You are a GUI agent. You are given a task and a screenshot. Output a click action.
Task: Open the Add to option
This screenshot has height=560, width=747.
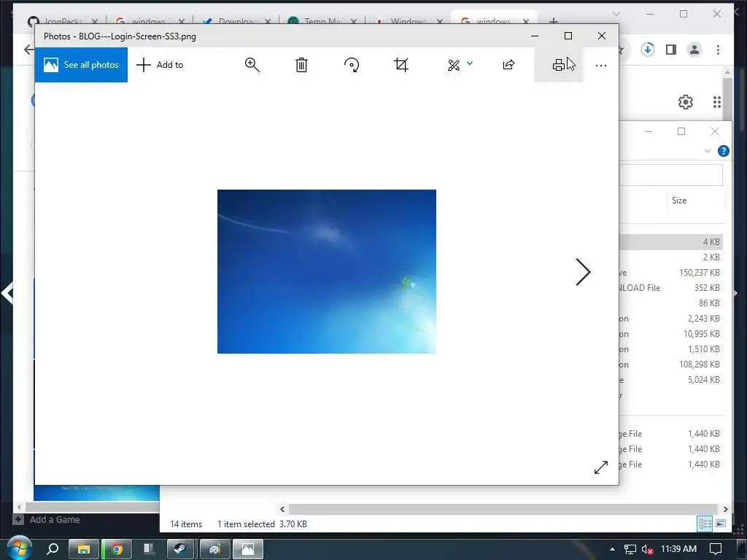(160, 65)
